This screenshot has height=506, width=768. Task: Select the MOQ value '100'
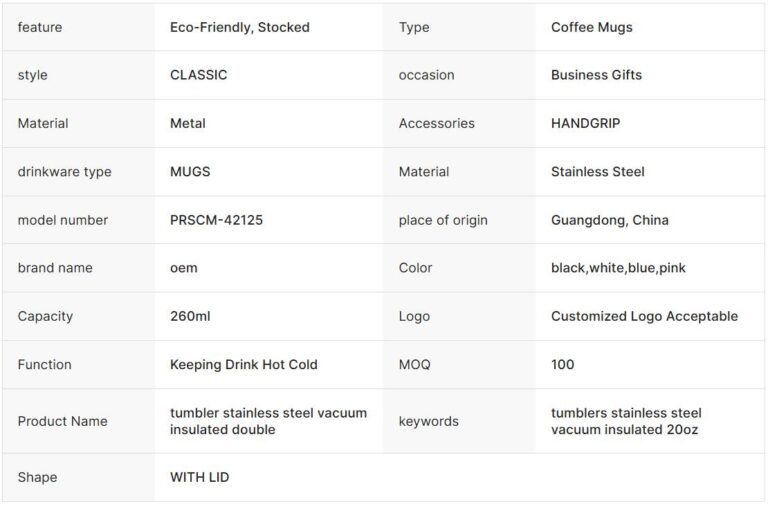click(x=563, y=365)
